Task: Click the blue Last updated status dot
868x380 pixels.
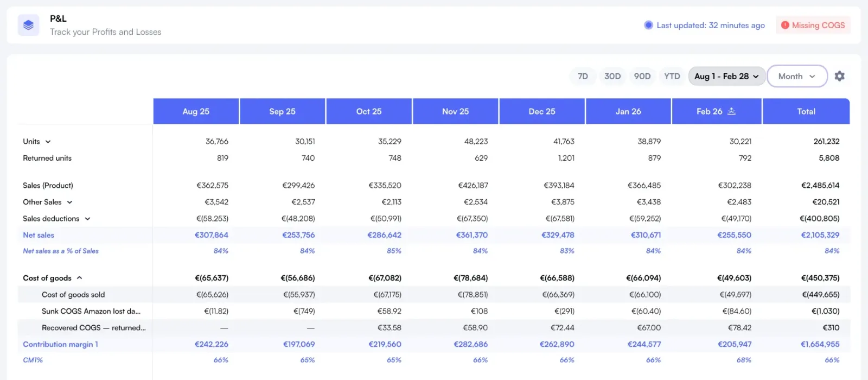Action: tap(648, 25)
